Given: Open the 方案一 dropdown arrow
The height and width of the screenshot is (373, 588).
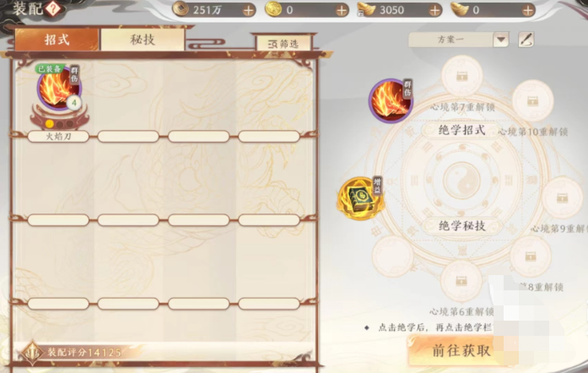Looking at the screenshot, I should [x=501, y=40].
